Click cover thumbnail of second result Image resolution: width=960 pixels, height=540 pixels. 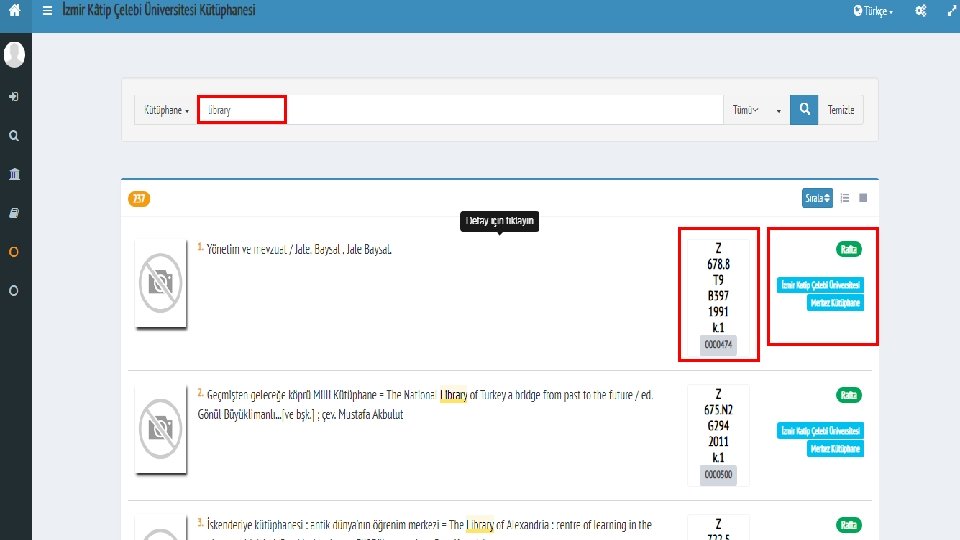[x=161, y=429]
